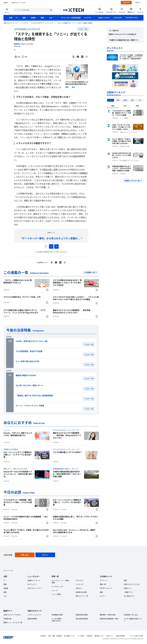Follow 編集長が展望する2026年 feature
Image resolution: width=147 pixels, height=644 pixels.
pos(89,378)
